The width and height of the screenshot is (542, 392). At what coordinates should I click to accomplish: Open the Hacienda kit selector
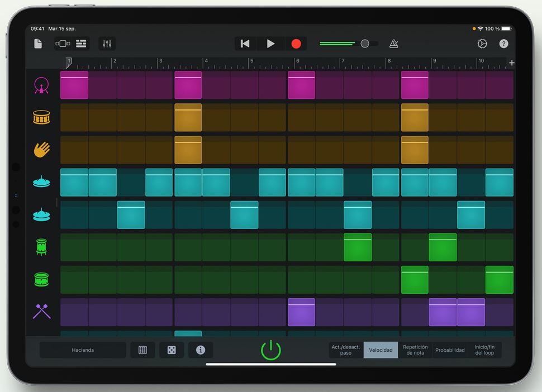click(x=82, y=350)
